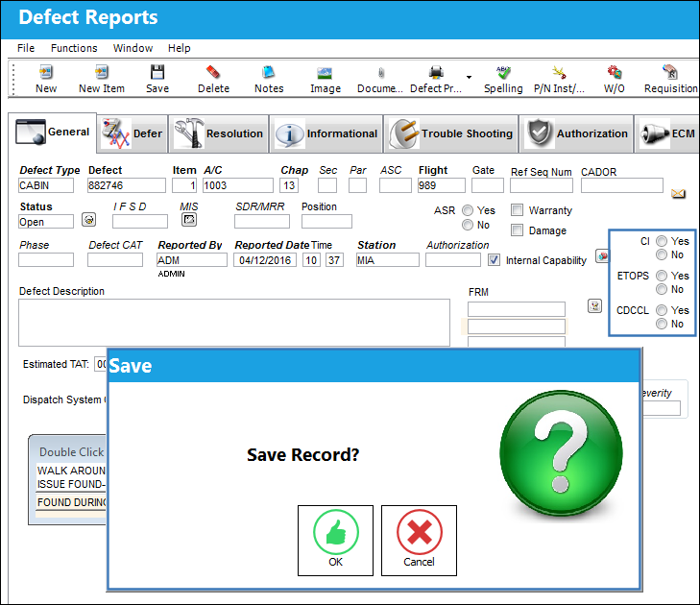700x605 pixels.
Task: Click the P/N Inst/Removal toolbar icon
Action: click(559, 72)
